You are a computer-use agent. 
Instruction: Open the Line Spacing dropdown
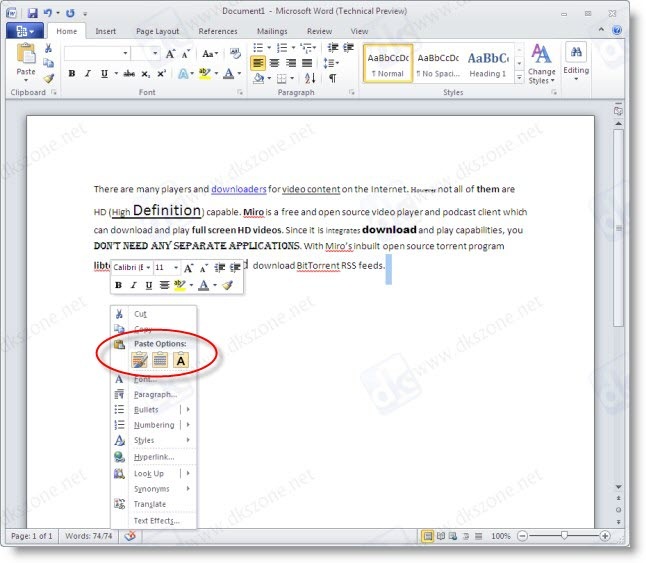pyautogui.click(x=331, y=63)
